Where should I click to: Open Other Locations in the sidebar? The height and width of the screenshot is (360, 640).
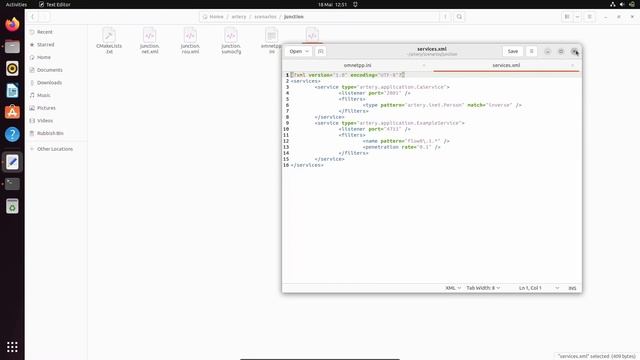click(x=55, y=149)
